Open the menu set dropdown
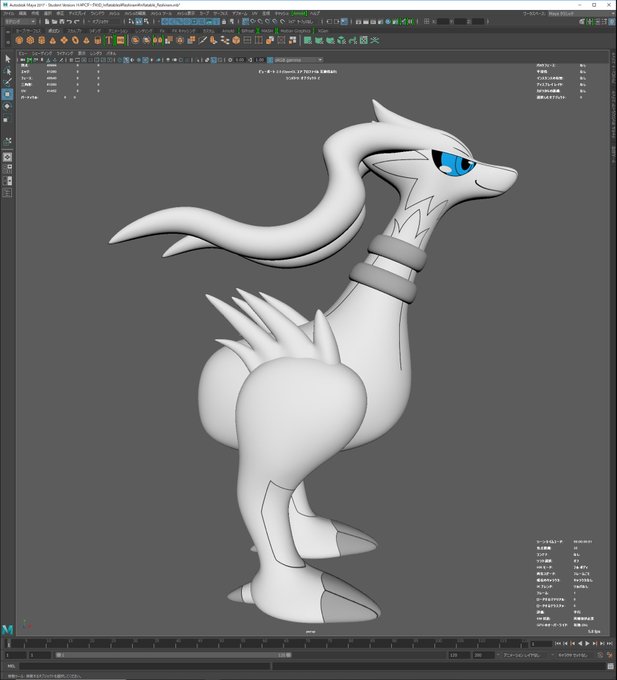 20,21
